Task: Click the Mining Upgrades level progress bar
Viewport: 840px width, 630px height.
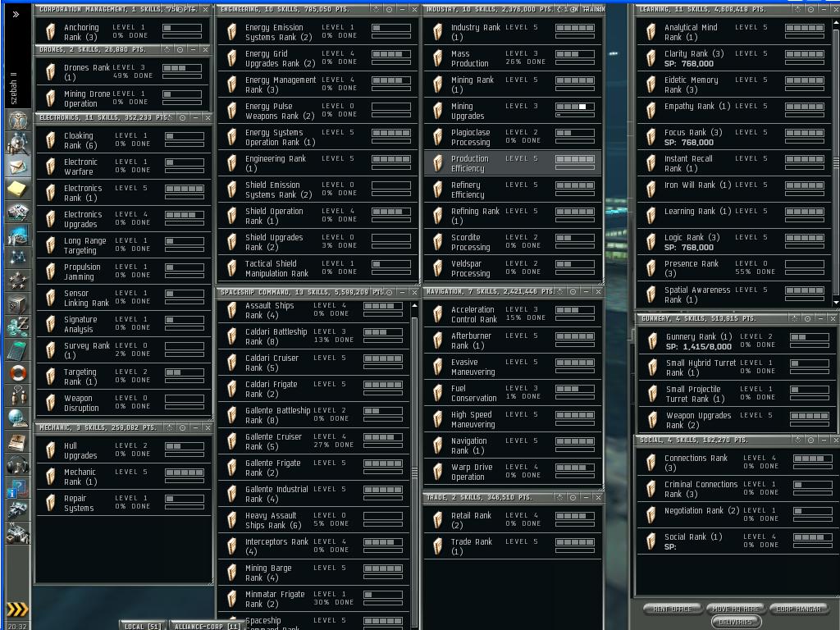Action: point(575,107)
